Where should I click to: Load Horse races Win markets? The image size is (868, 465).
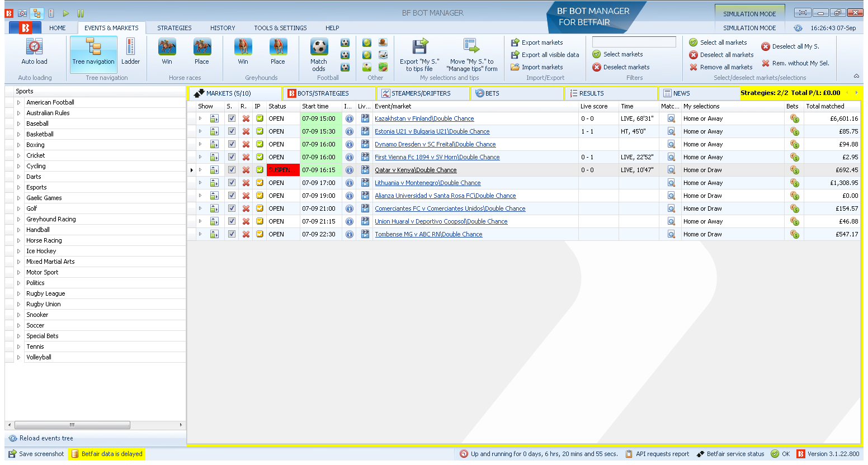pyautogui.click(x=167, y=51)
